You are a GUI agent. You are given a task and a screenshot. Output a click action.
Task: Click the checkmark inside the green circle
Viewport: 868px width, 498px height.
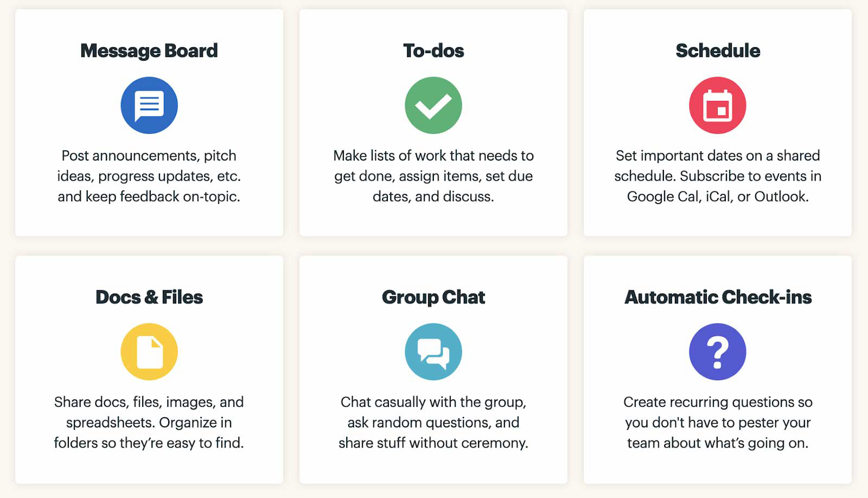point(433,105)
